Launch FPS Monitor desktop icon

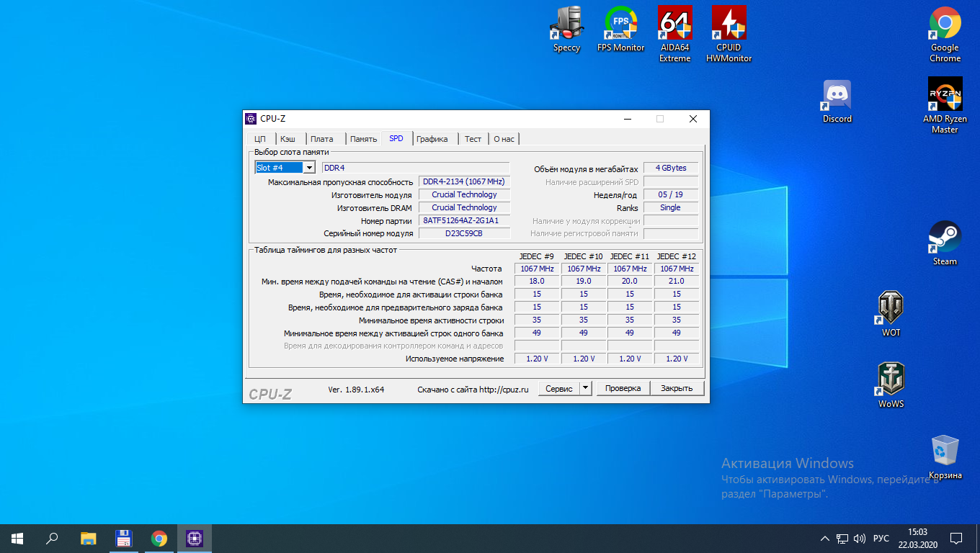coord(620,24)
